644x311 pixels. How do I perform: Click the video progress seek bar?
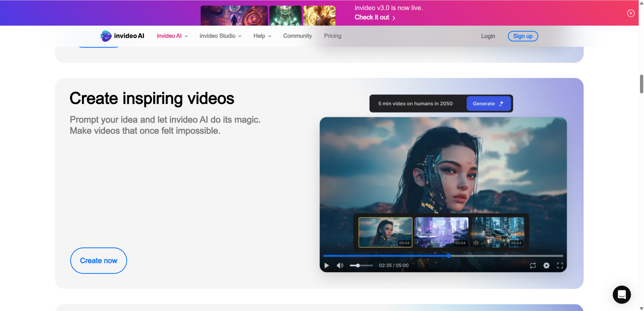tap(443, 256)
